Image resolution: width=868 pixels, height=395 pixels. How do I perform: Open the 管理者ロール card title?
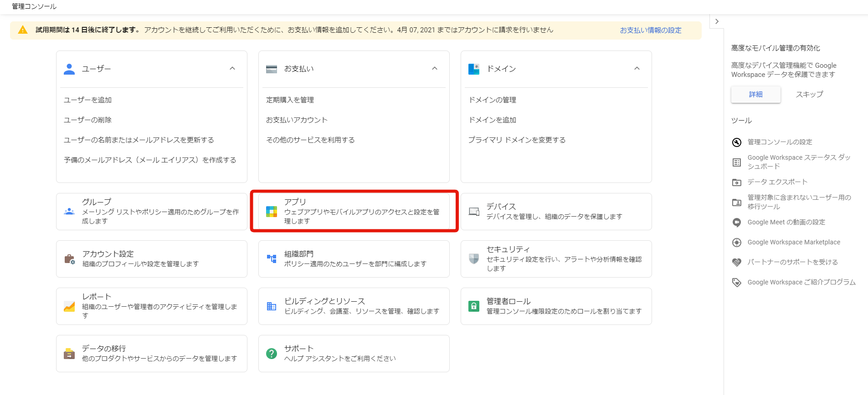508,301
